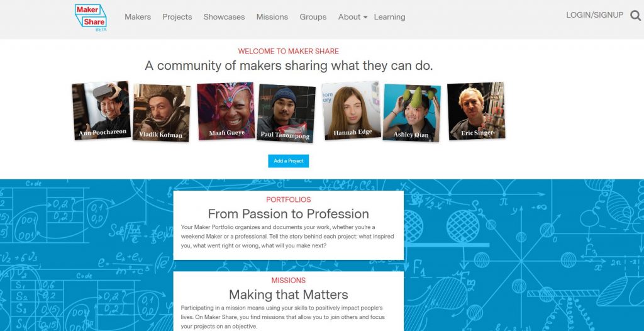
Task: Go to the Projects page
Action: [177, 17]
